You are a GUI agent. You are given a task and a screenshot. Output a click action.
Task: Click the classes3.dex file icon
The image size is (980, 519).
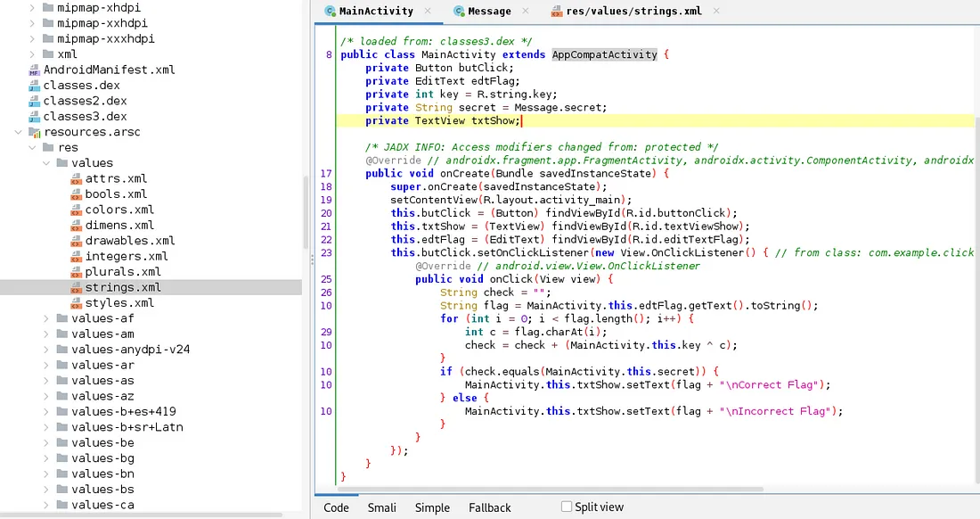35,117
